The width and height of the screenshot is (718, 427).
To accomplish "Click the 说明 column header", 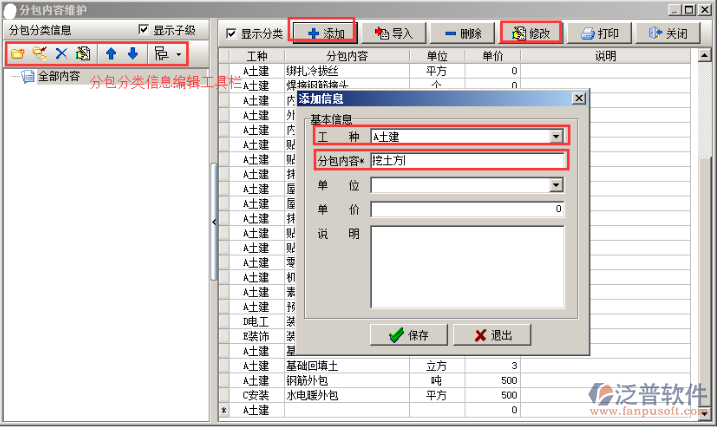I will (605, 56).
